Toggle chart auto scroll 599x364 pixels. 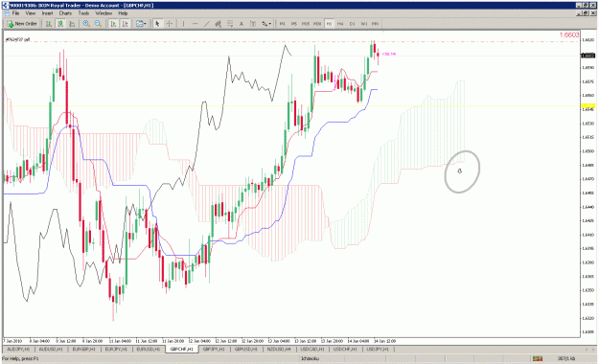click(x=113, y=24)
